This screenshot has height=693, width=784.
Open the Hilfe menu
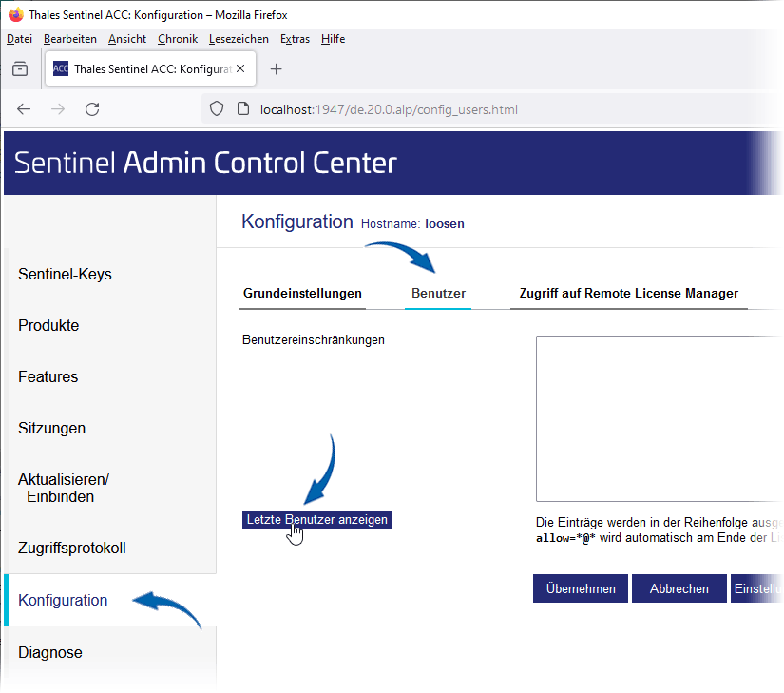click(333, 39)
